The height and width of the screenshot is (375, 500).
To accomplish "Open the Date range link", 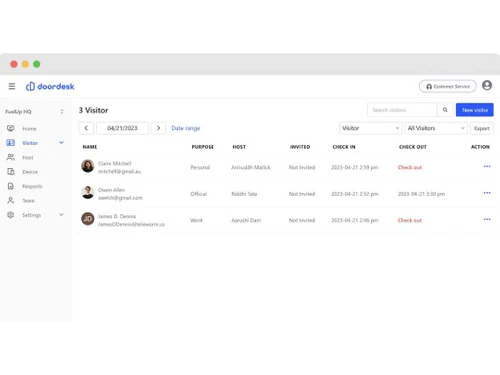I will pyautogui.click(x=186, y=128).
